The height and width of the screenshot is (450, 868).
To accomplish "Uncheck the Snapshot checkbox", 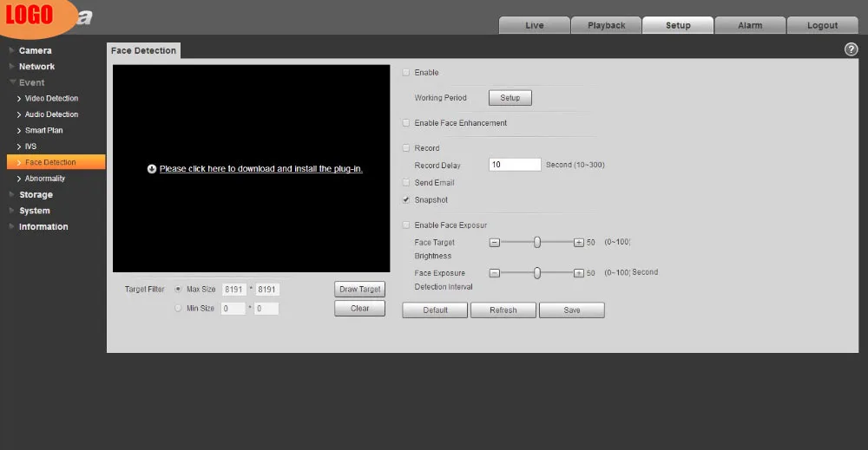I will tap(406, 200).
